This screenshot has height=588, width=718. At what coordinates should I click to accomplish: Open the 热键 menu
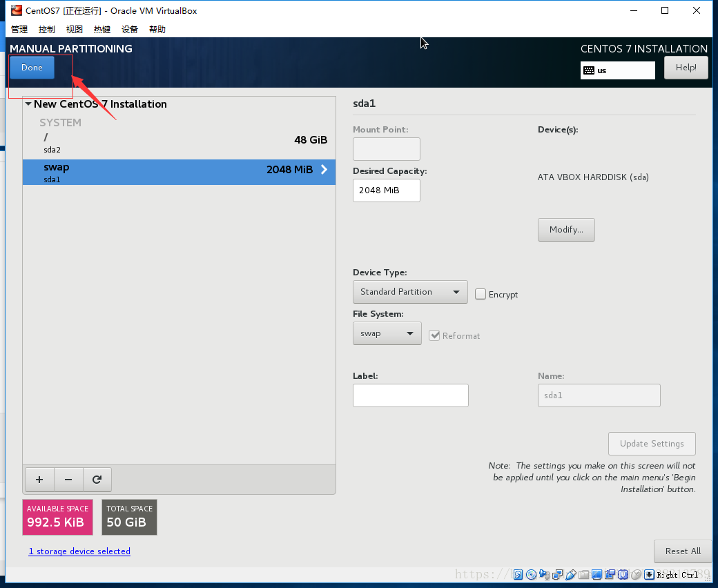tap(102, 29)
